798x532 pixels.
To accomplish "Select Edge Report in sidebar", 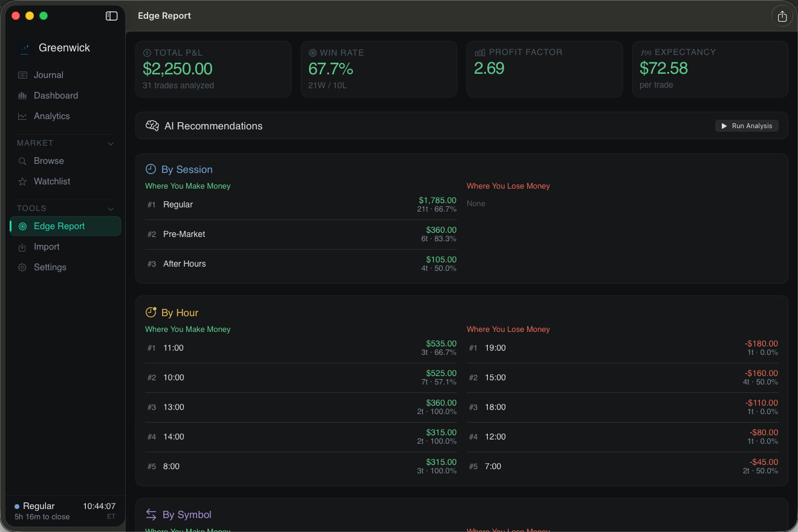I will (x=65, y=226).
